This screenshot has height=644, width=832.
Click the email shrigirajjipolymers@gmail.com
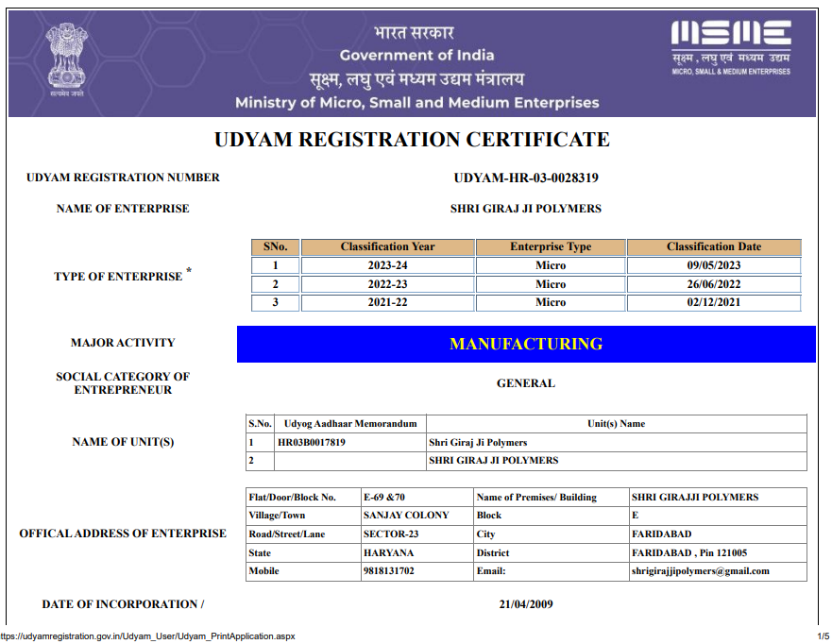(x=701, y=571)
